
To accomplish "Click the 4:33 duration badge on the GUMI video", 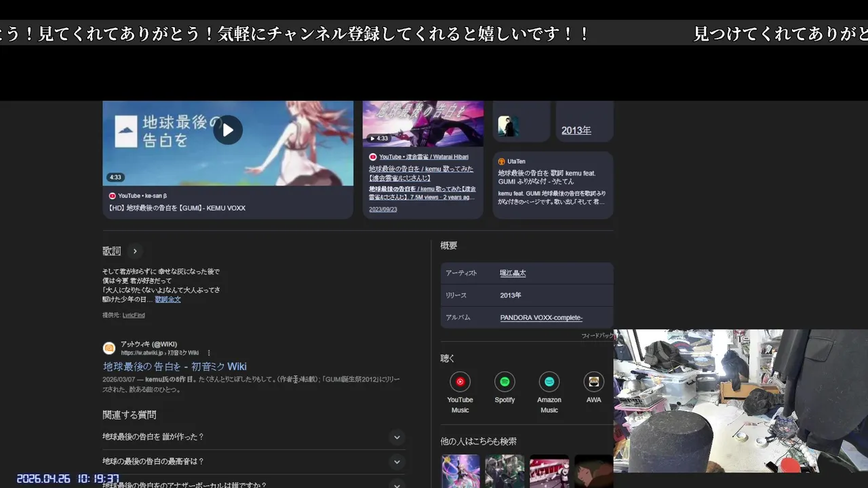I will (115, 178).
